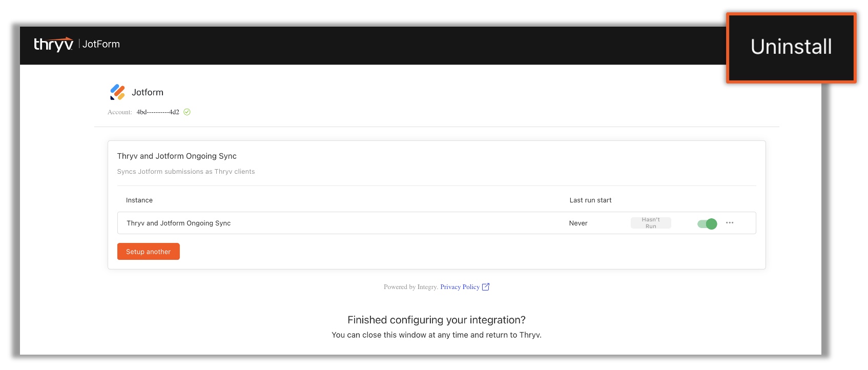Click the Jotform heading title

click(x=148, y=92)
